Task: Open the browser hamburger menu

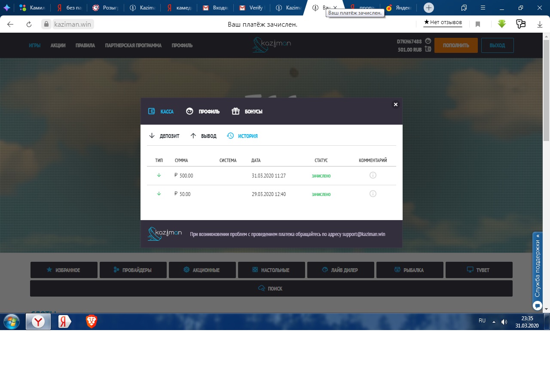Action: 483,8
